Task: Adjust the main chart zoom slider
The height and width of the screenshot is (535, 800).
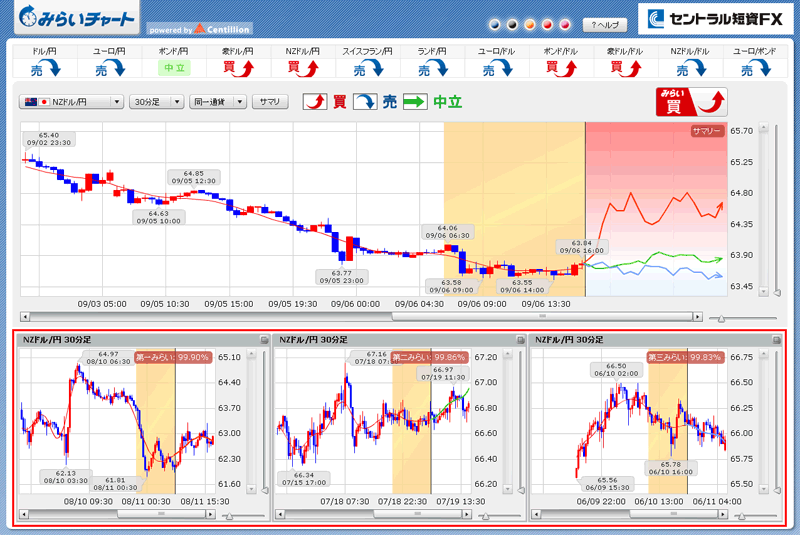Action: [720, 318]
